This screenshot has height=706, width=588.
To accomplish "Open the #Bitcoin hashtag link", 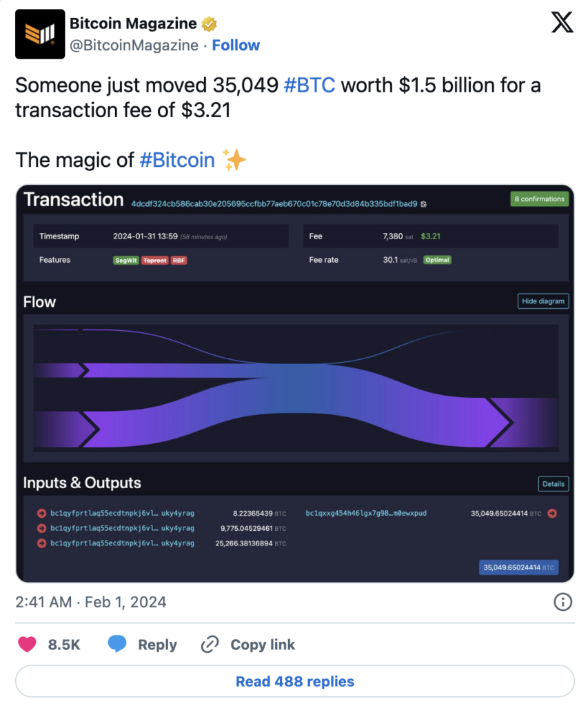I will tap(177, 160).
